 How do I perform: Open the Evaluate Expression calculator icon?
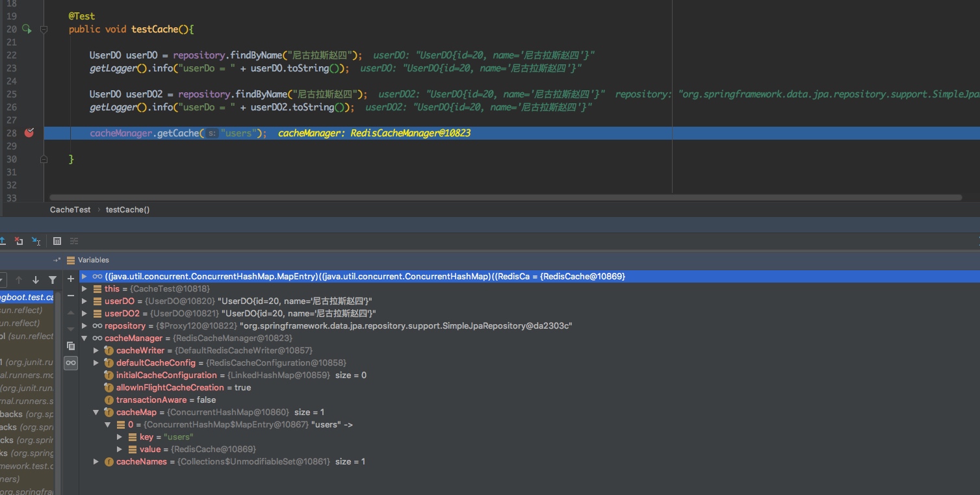(57, 240)
